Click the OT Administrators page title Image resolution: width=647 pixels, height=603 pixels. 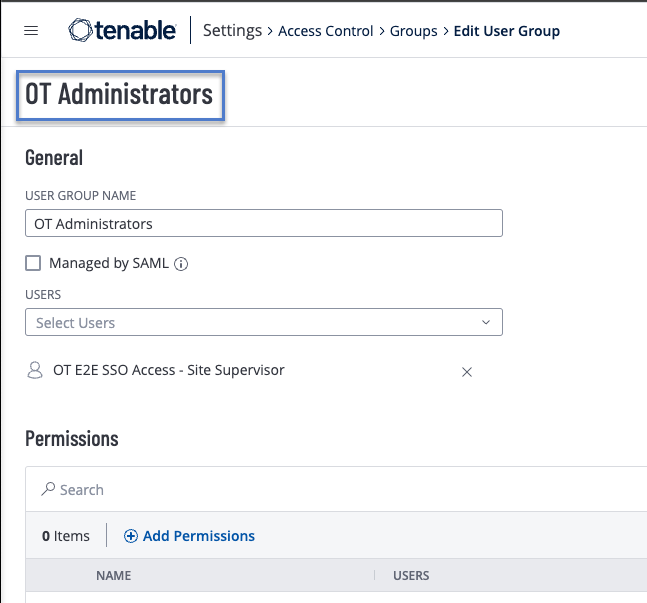(x=119, y=95)
